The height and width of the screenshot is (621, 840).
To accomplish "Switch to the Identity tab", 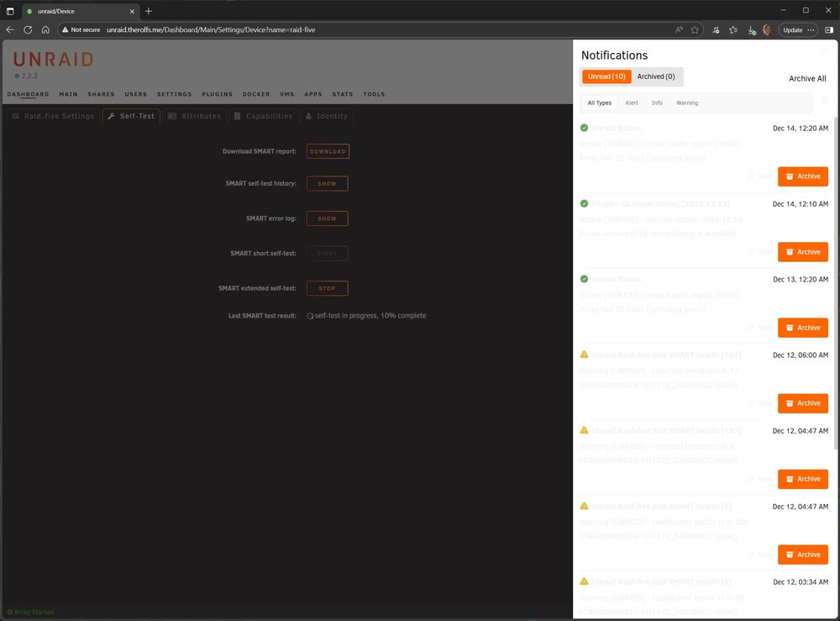I will (326, 116).
